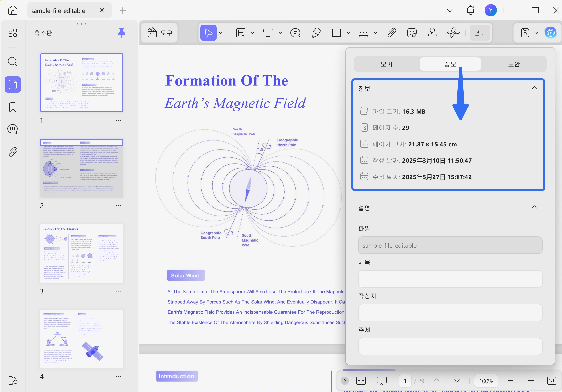Select the page thumbnails panel icon
Viewport: 562px width, 392px height.
pos(13,84)
